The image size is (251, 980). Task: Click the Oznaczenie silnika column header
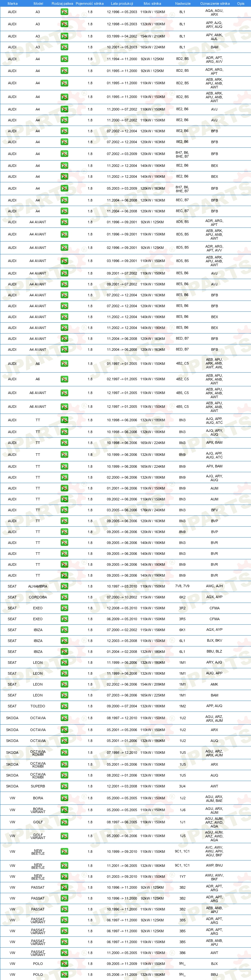215,4
